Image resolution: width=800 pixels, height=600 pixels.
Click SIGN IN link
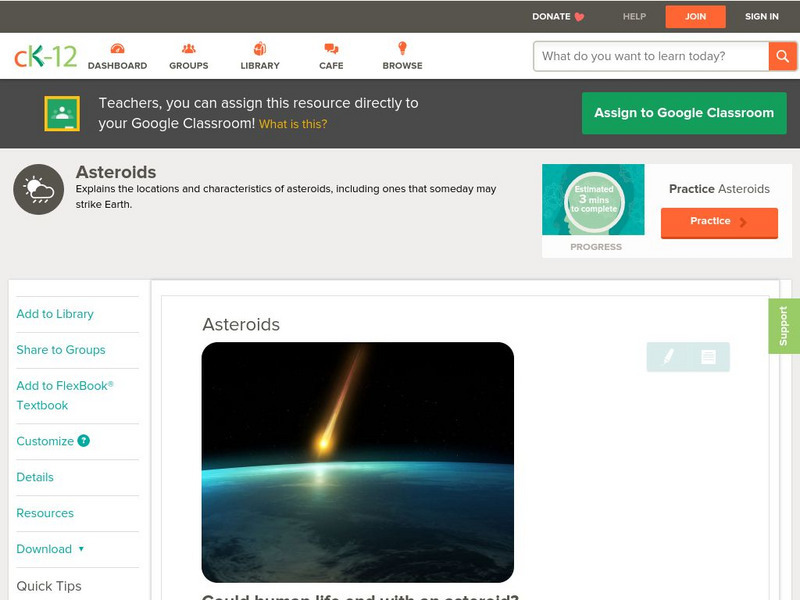(762, 17)
